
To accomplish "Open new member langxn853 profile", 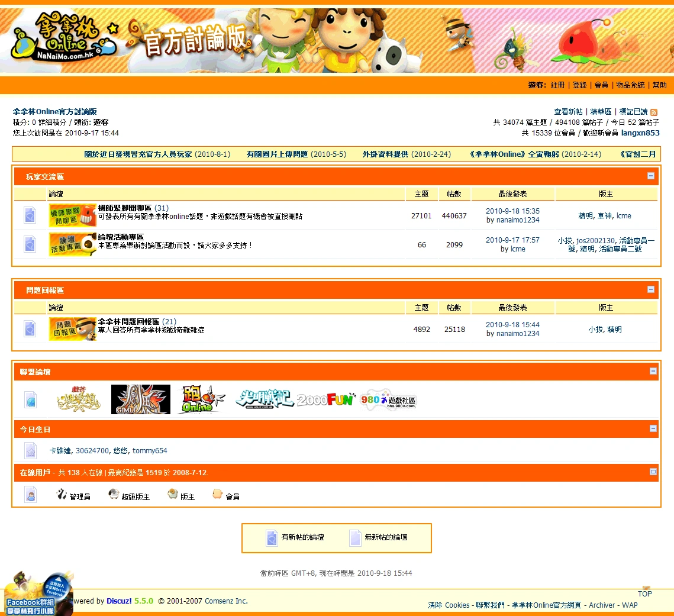I will (x=640, y=133).
